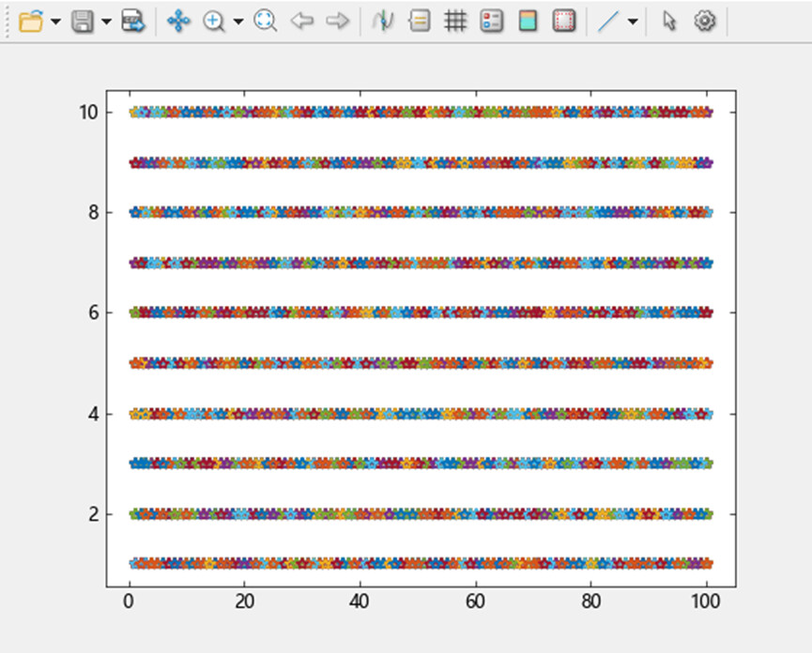Viewport: 812px width, 653px height.
Task: Click the x-axis tick label 100
Action: [706, 601]
